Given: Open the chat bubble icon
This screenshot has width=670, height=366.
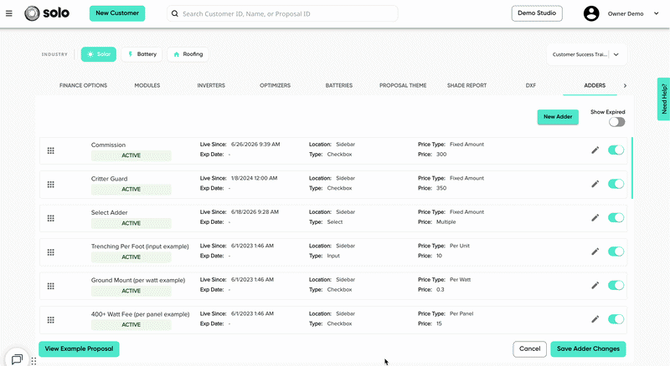Looking at the screenshot, I should click(17, 359).
